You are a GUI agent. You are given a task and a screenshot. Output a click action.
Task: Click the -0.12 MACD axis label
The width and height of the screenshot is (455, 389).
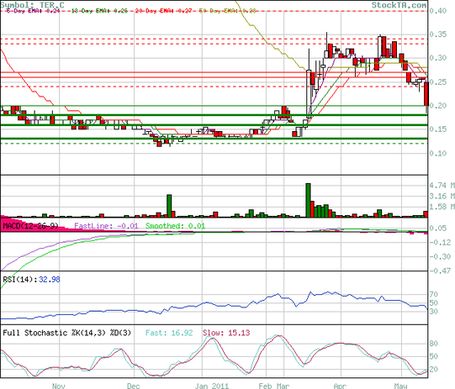[440, 242]
